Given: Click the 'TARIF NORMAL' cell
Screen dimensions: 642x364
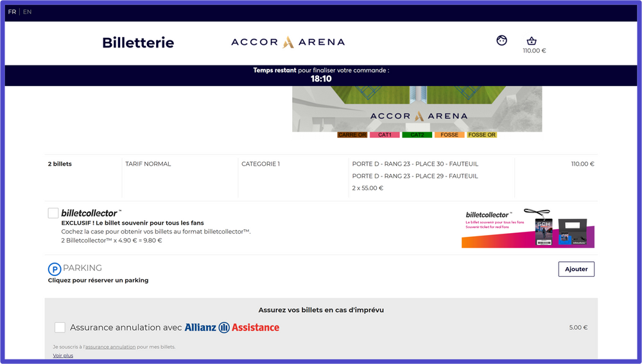Looking at the screenshot, I should pos(148,164).
